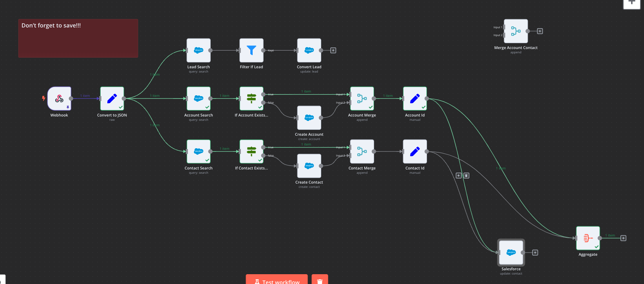Add node after Merge Account Contact output
Image resolution: width=644 pixels, height=284 pixels.
tap(540, 31)
